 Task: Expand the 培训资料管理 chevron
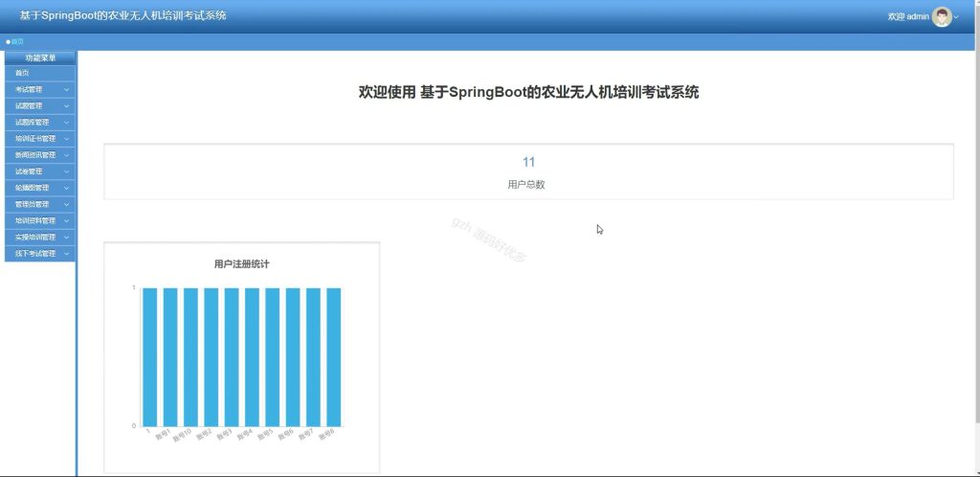[66, 220]
